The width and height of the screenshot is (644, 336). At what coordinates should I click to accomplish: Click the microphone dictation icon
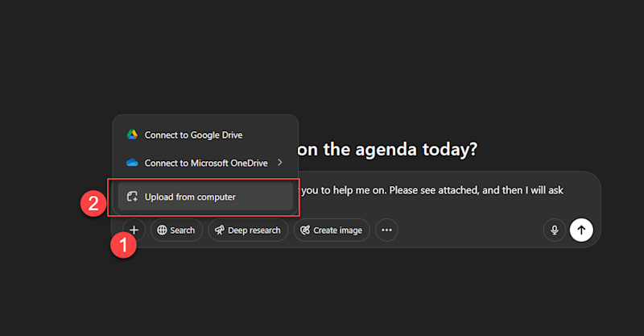tap(555, 230)
